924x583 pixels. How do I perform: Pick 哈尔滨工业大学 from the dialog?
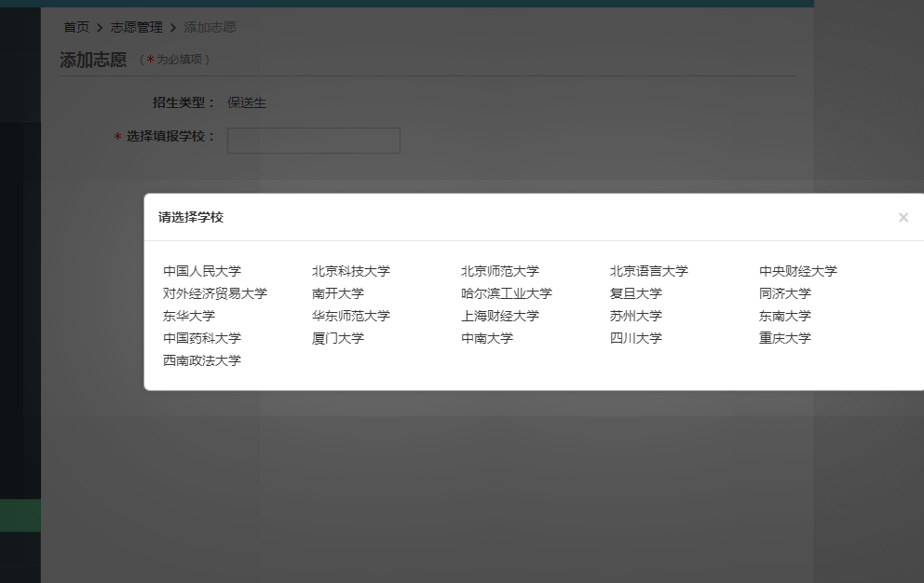coord(507,293)
